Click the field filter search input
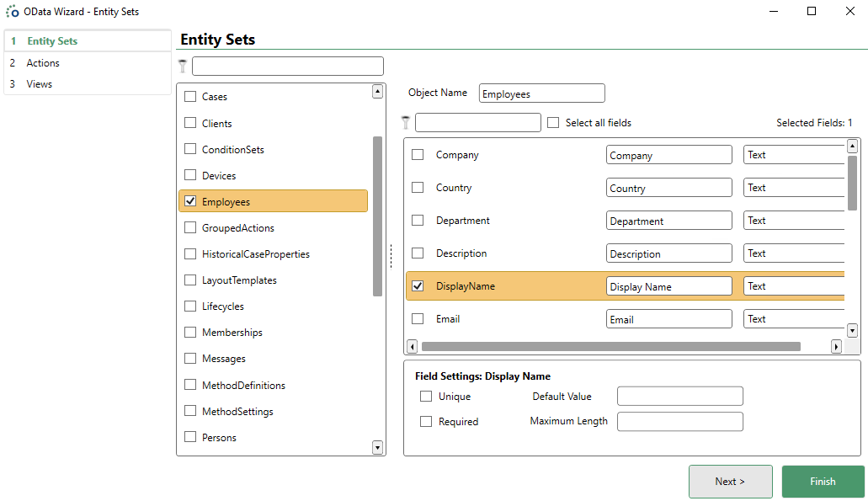The image size is (868, 501). pyautogui.click(x=478, y=122)
